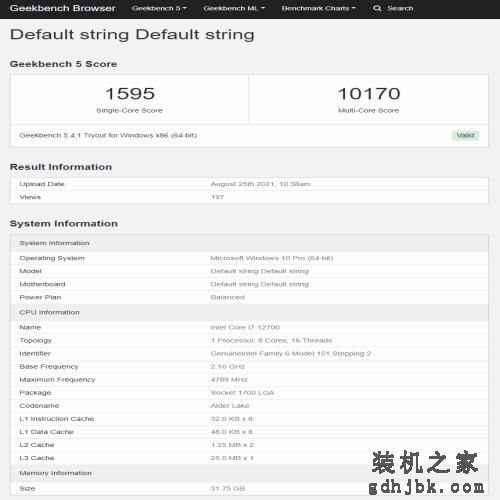Click the Maximum Frequency value 4789 MHz

(x=229, y=379)
